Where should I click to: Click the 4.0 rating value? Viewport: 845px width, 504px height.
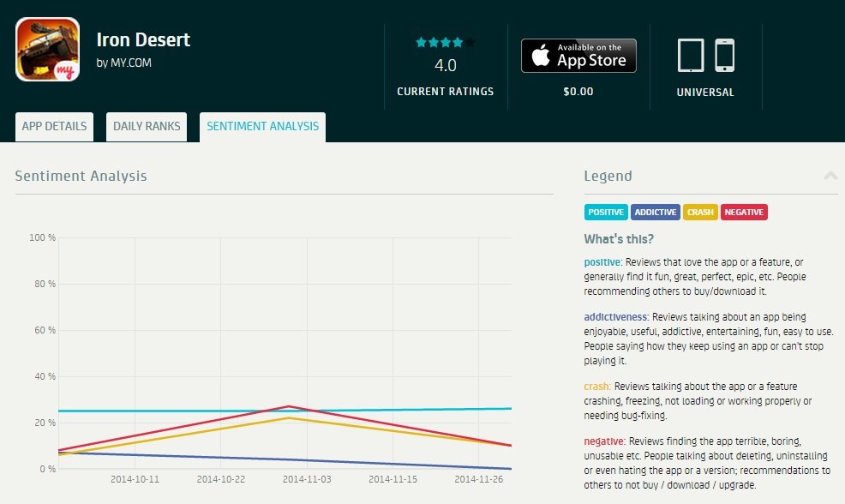click(x=445, y=65)
